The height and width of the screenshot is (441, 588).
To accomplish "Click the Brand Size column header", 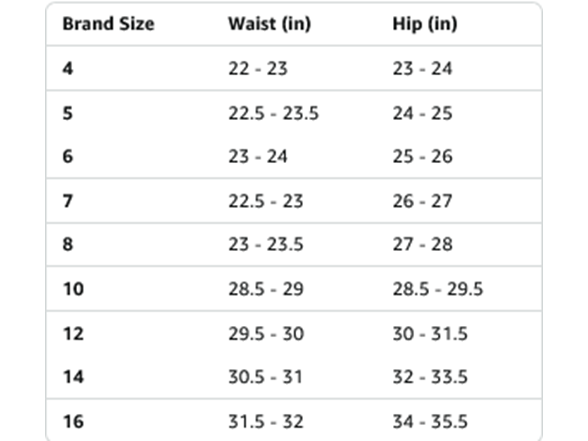I will click(x=108, y=24).
